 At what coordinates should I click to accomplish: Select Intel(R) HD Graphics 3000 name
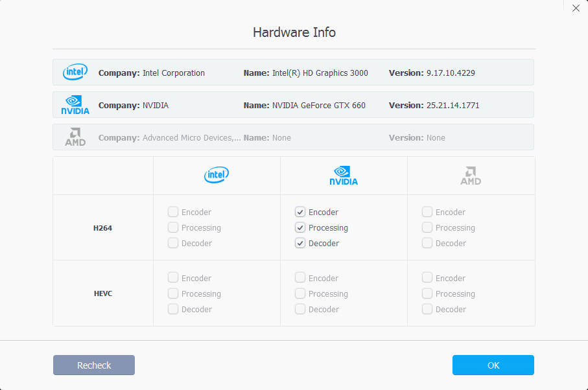pos(320,73)
